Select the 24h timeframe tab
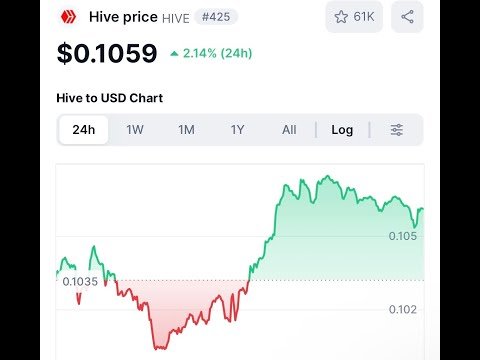 point(84,130)
